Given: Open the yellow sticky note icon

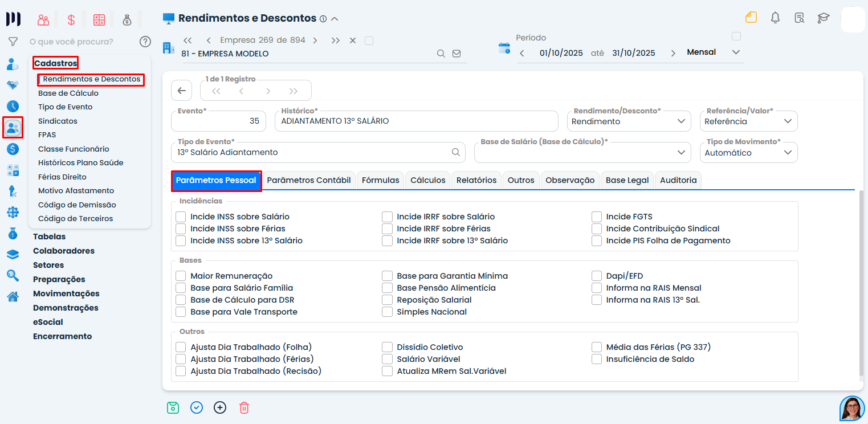Looking at the screenshot, I should 751,18.
